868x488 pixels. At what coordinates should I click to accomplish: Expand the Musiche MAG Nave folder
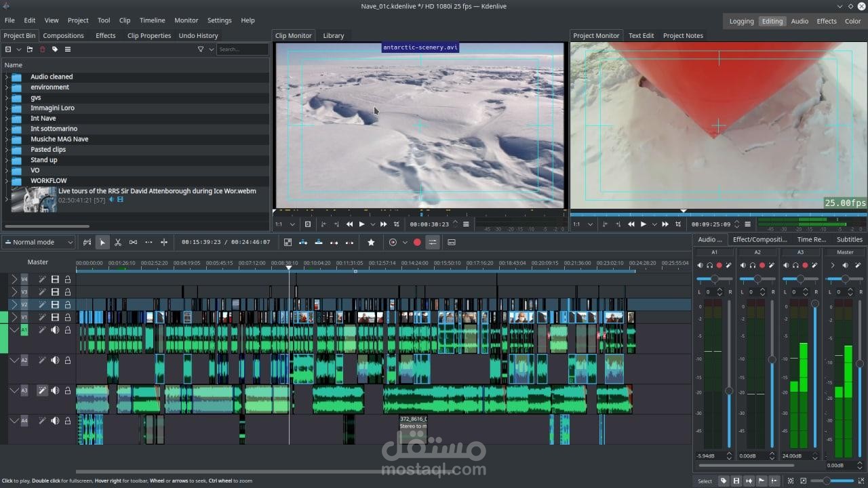point(7,139)
